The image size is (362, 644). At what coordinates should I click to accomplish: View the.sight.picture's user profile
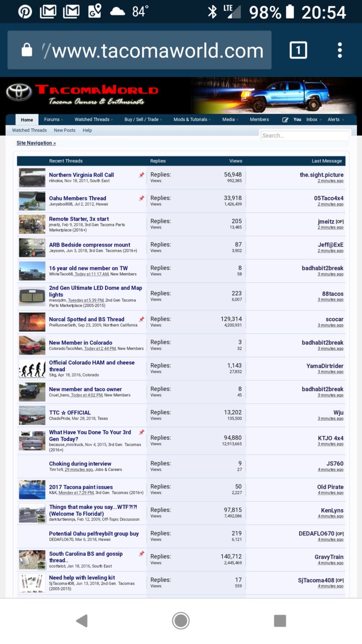322,175
